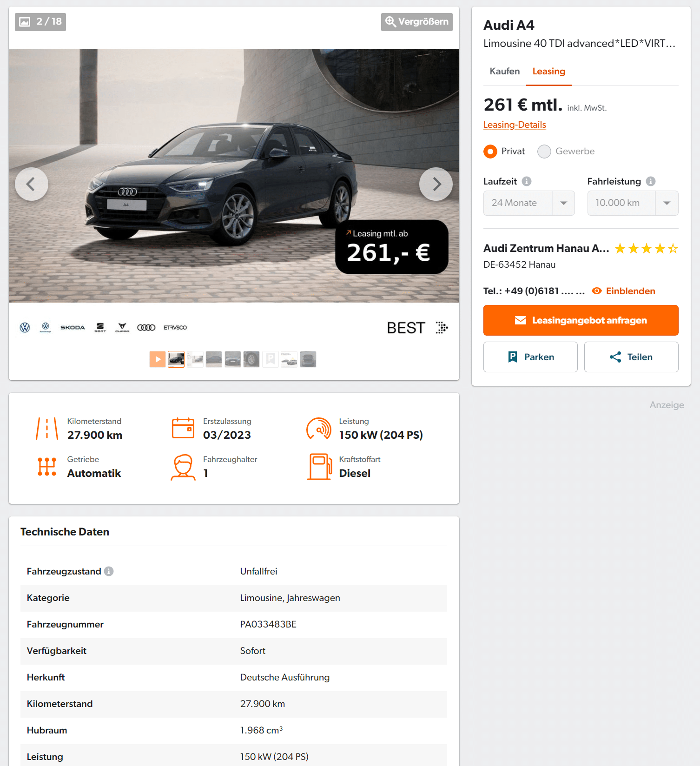Click the Vergrößern magnifier button

(x=417, y=22)
